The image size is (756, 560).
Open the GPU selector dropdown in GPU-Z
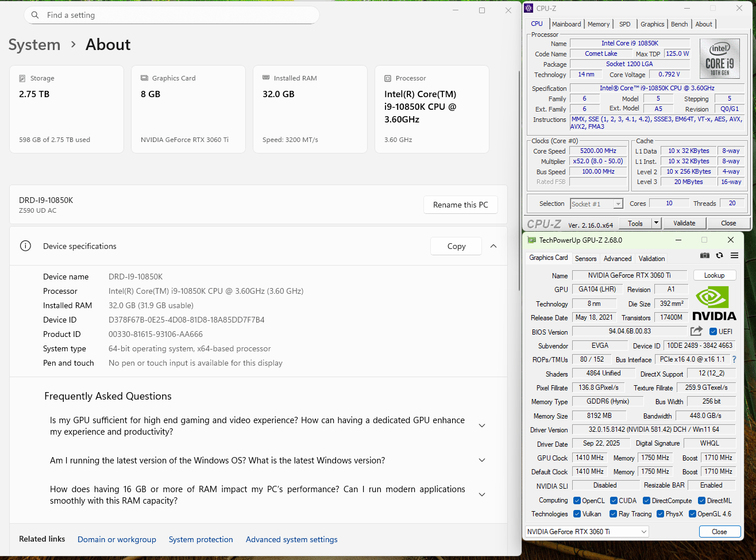click(x=587, y=532)
